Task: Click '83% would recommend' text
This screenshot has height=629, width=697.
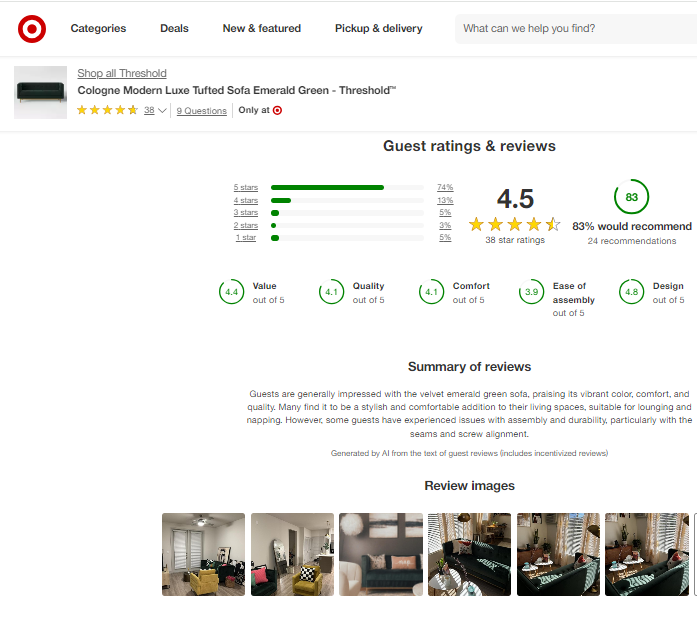Action: pos(632,226)
